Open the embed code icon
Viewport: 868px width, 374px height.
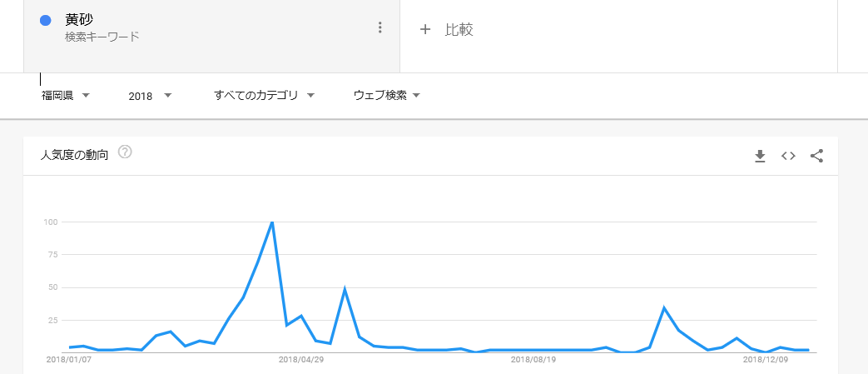click(x=788, y=157)
